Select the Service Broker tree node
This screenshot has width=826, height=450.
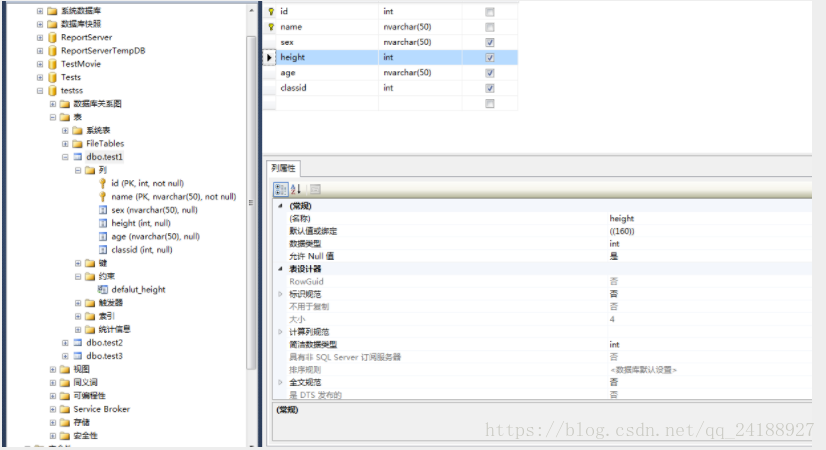[x=102, y=409]
